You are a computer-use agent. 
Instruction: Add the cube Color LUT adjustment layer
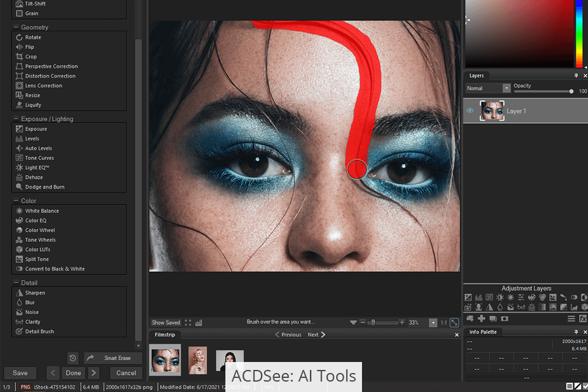[x=584, y=307]
